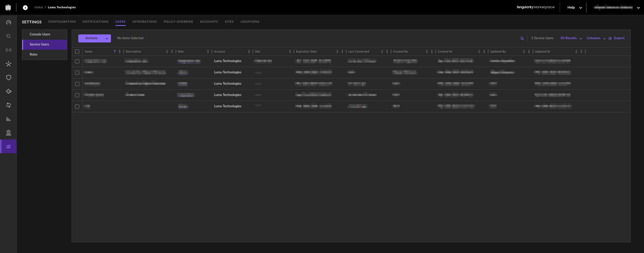Open the Actions dropdown
The width and height of the screenshot is (644, 253).
pyautogui.click(x=94, y=38)
